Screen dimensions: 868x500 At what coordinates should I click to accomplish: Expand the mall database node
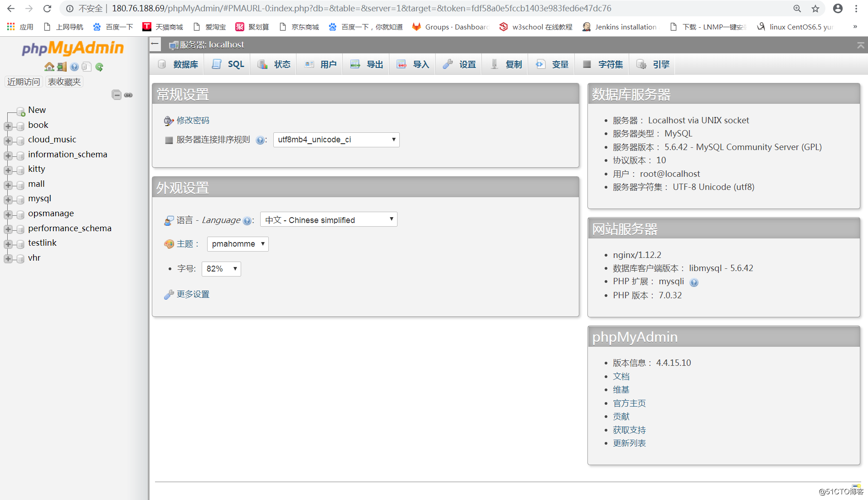click(8, 185)
